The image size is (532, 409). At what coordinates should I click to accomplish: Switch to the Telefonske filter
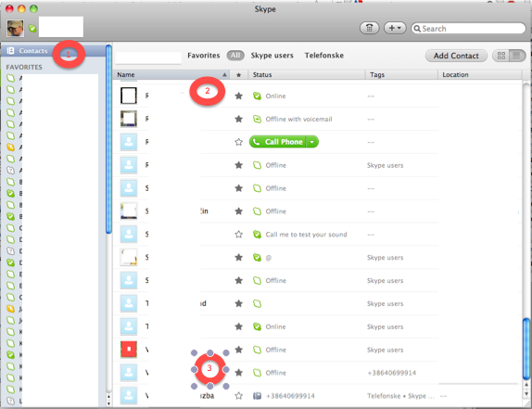(324, 56)
